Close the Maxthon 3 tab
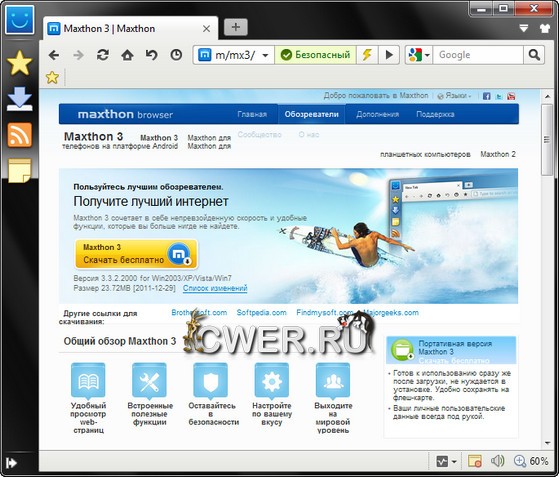This screenshot has height=477, width=559. 206,29
